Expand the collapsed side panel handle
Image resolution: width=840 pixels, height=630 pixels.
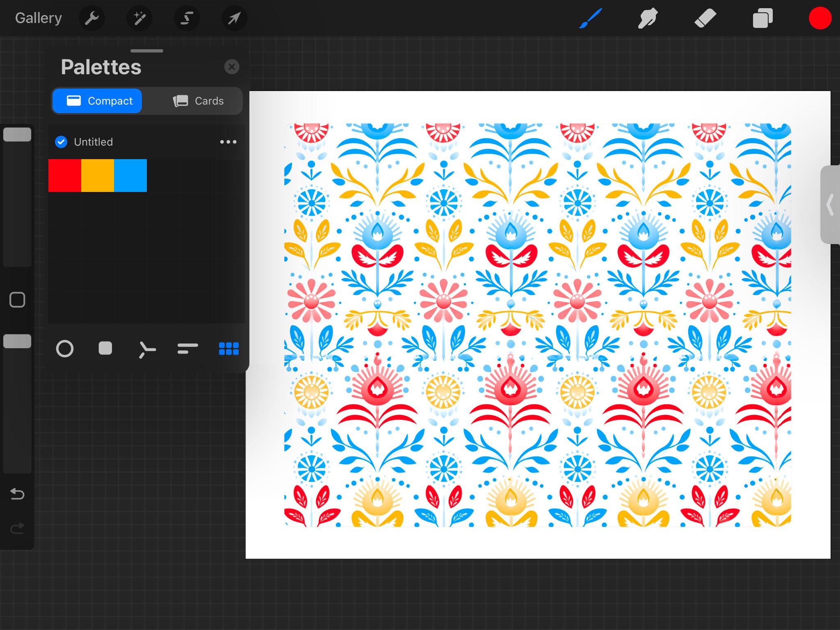tap(830, 205)
